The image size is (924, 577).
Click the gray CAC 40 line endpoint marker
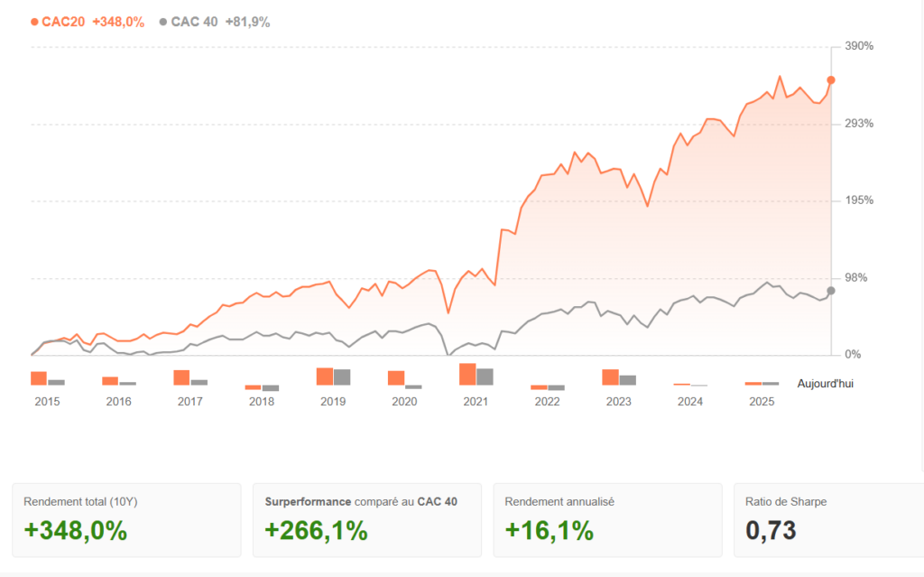(x=831, y=291)
